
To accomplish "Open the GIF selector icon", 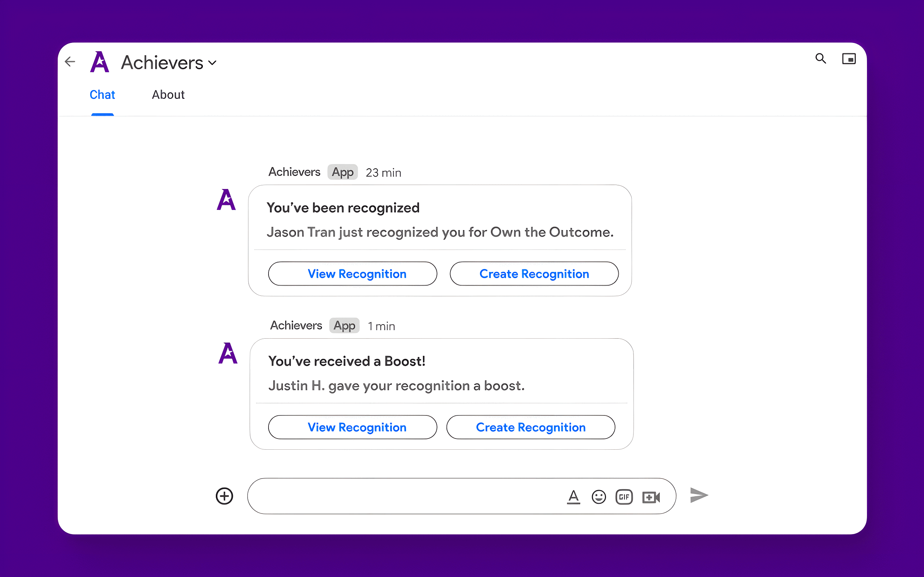I will point(624,496).
